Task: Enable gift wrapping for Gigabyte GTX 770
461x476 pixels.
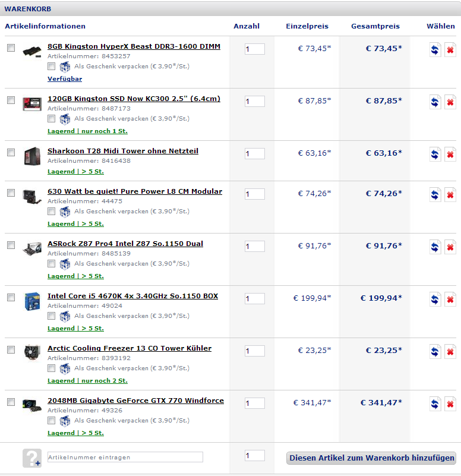Action: coord(51,421)
